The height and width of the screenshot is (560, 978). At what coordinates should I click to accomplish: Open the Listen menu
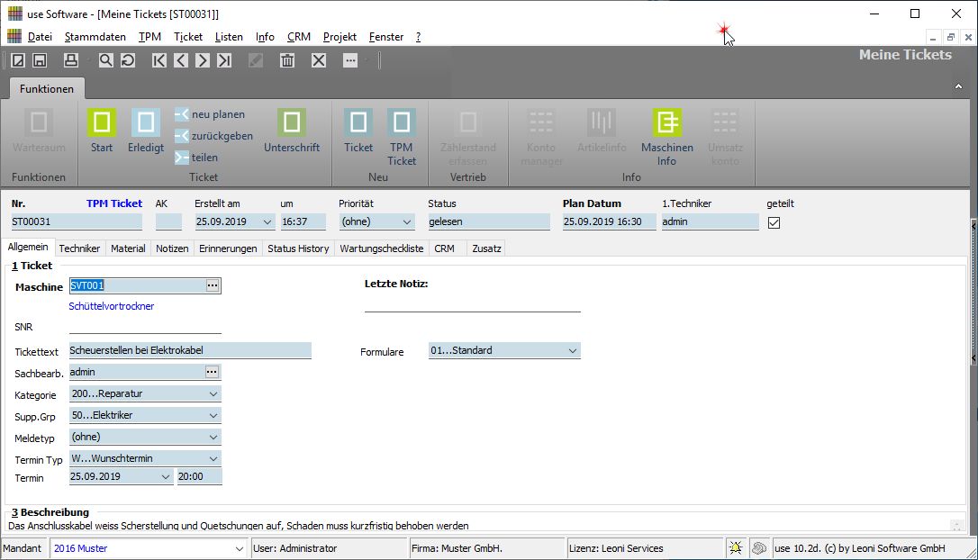[x=229, y=37]
